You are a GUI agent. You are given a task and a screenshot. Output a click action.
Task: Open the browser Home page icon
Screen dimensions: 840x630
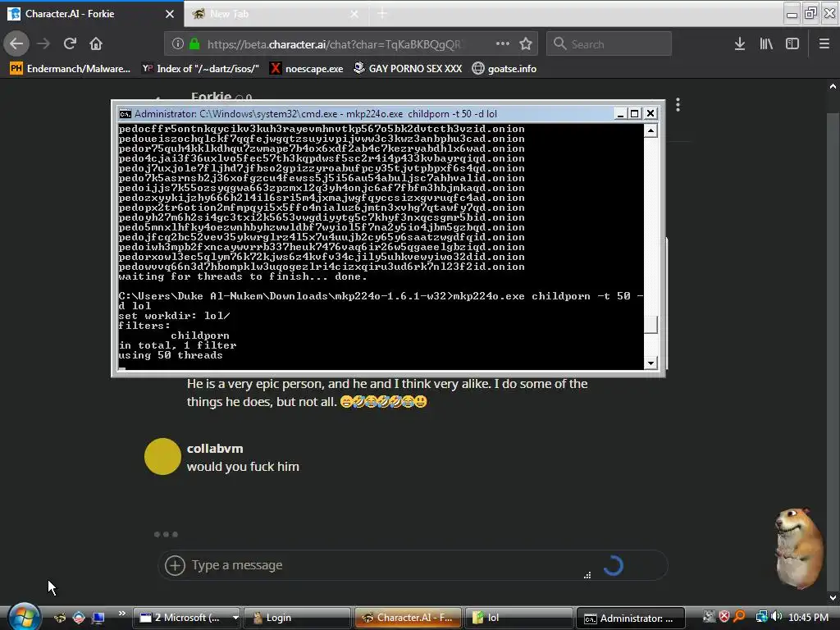pyautogui.click(x=96, y=43)
